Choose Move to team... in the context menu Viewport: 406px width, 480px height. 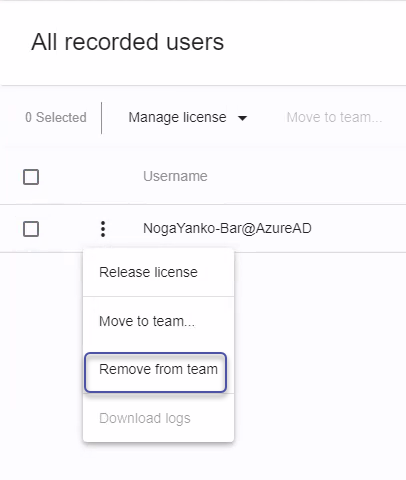click(x=158, y=321)
